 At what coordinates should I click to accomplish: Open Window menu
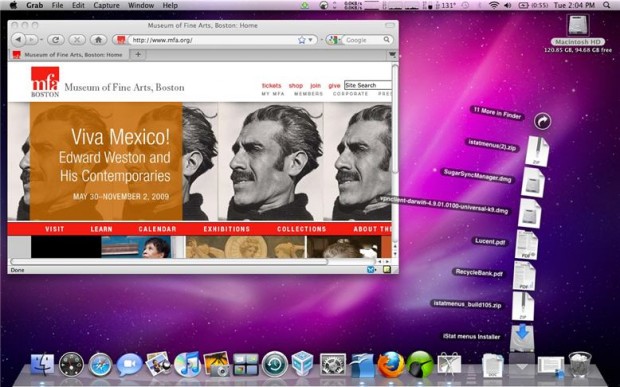click(141, 6)
